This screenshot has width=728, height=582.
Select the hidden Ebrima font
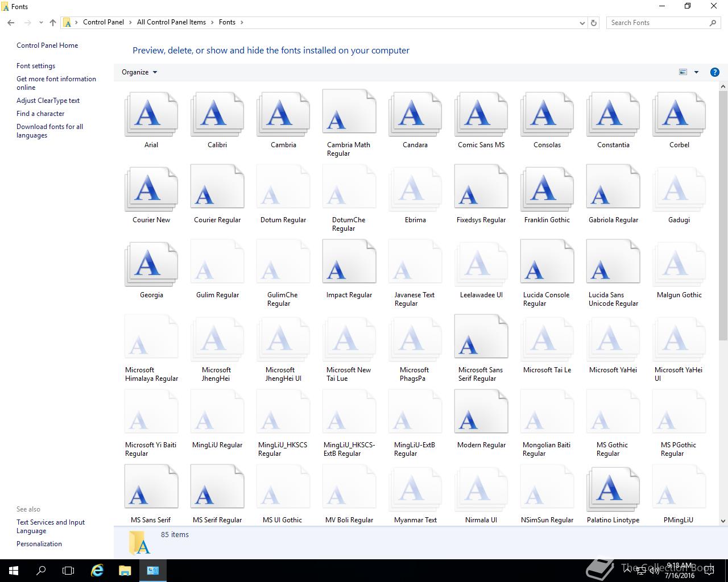(x=415, y=190)
